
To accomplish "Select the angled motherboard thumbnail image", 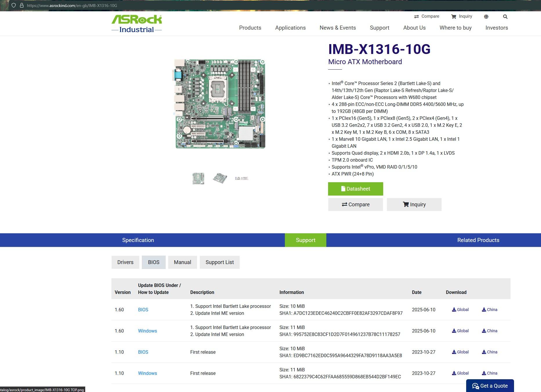I will tap(220, 178).
